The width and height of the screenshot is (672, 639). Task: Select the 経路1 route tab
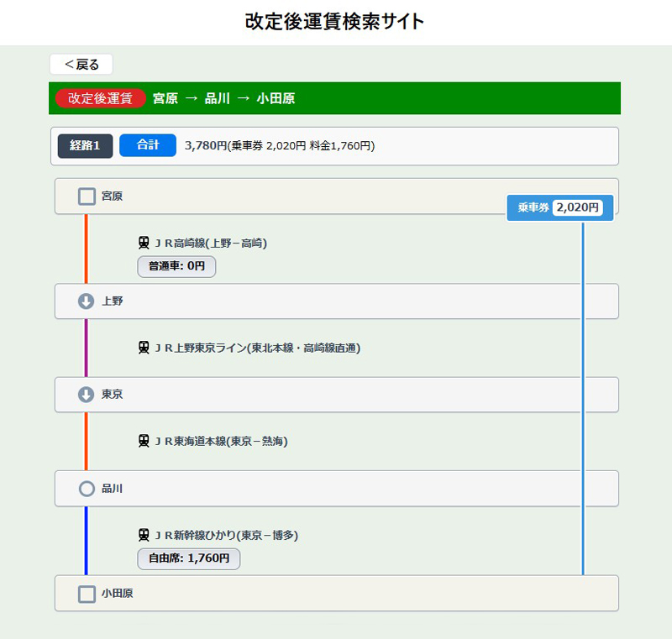[85, 145]
